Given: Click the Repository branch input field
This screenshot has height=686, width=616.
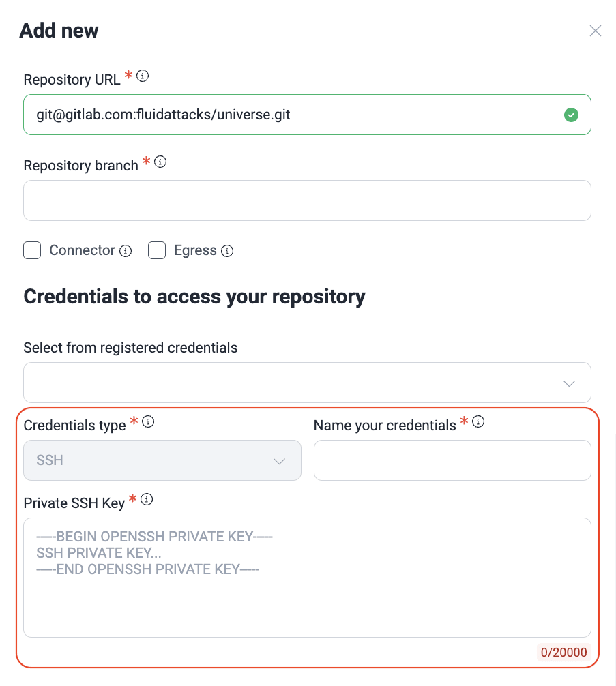Looking at the screenshot, I should point(307,200).
